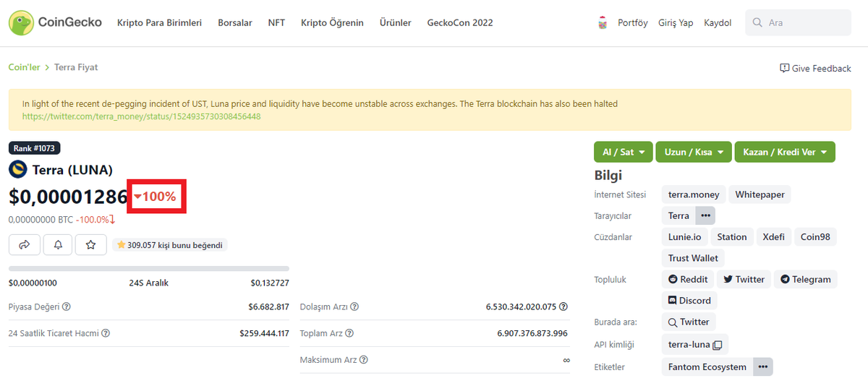Open the Al / Sat dropdown
Viewport: 868px width, 386px height.
(x=623, y=152)
